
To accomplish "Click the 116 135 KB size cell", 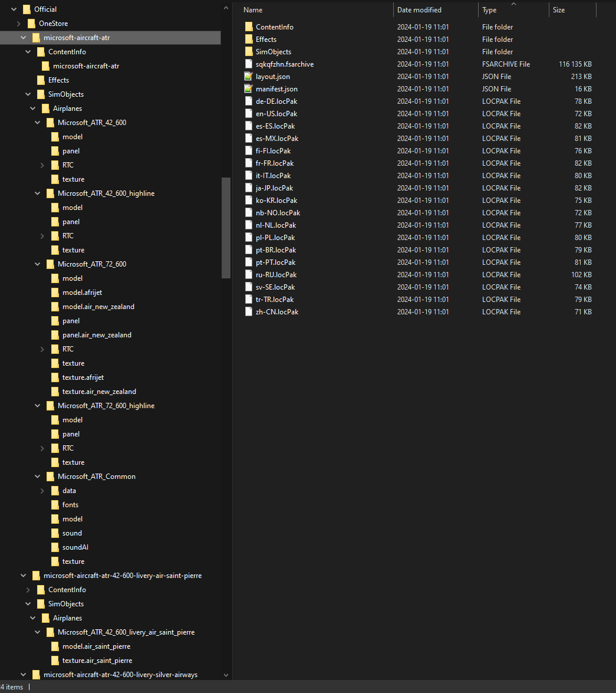I will click(x=575, y=64).
